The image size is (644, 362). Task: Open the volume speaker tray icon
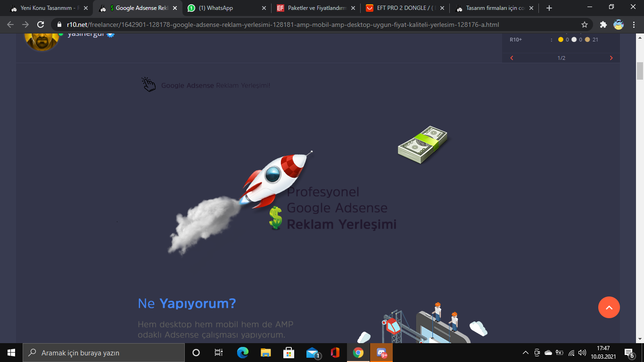tap(582, 353)
